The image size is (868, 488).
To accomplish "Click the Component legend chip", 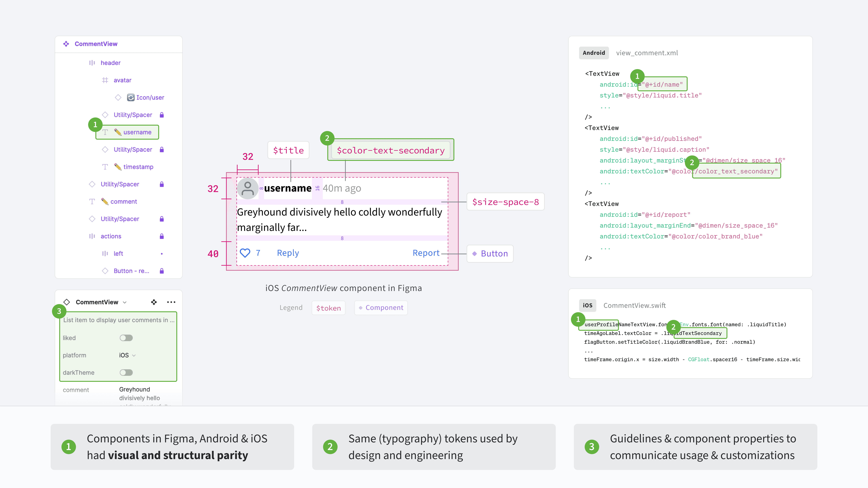I will 381,308.
